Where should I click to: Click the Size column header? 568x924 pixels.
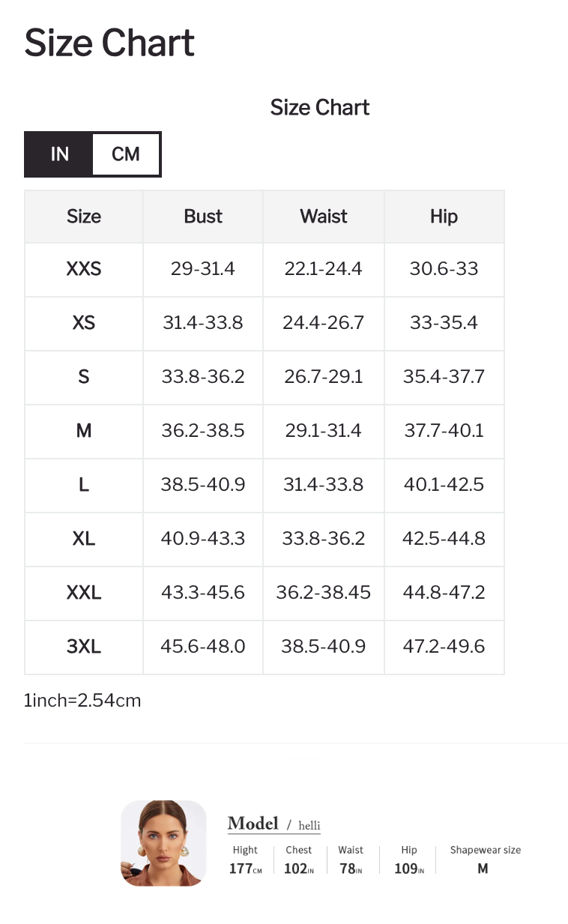click(x=84, y=217)
